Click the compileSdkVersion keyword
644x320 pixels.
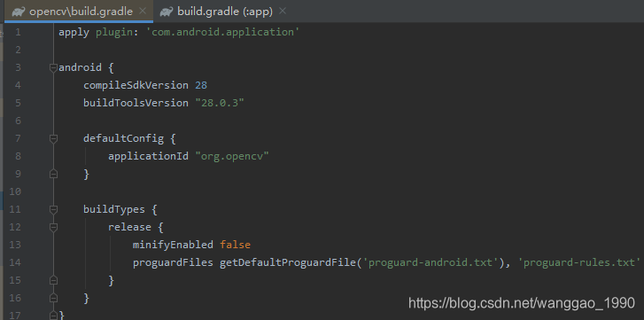pyautogui.click(x=136, y=85)
